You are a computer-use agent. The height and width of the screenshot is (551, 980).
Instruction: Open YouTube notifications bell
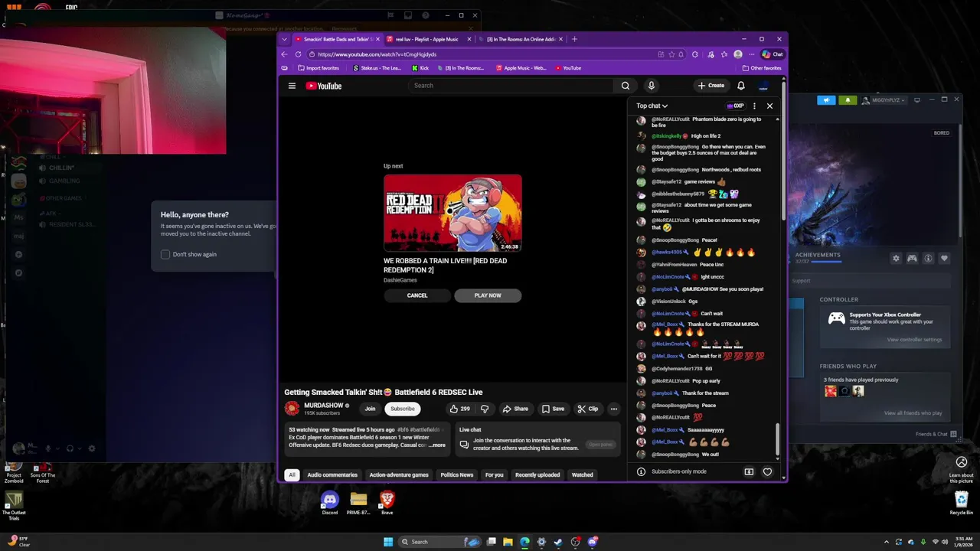[x=740, y=86]
